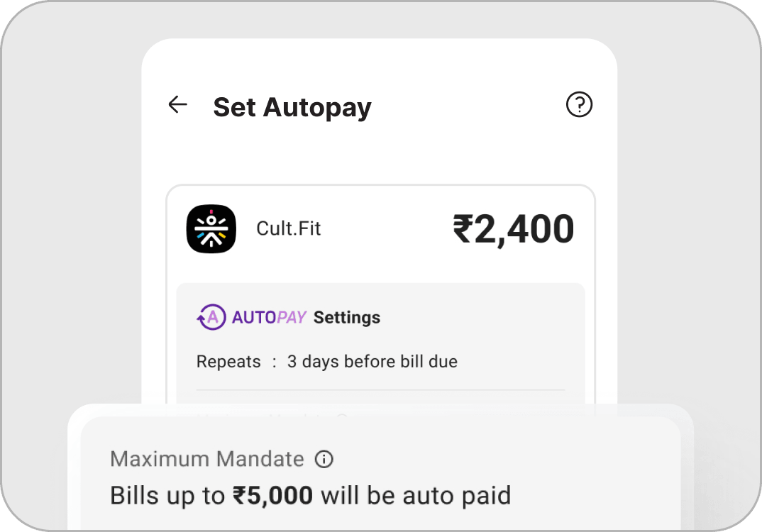
Task: Select the Cult.Fit merchant name
Action: coord(288,229)
